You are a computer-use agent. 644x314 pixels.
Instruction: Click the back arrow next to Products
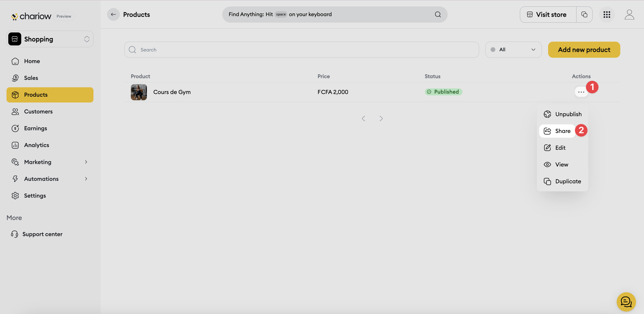tap(113, 15)
